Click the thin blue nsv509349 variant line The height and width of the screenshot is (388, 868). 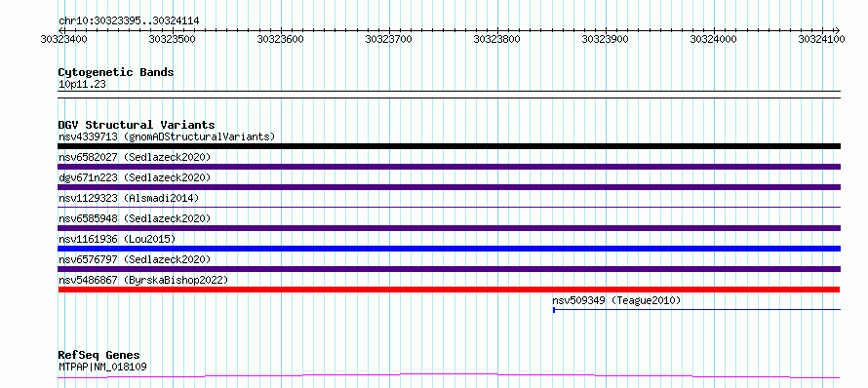pyautogui.click(x=697, y=309)
